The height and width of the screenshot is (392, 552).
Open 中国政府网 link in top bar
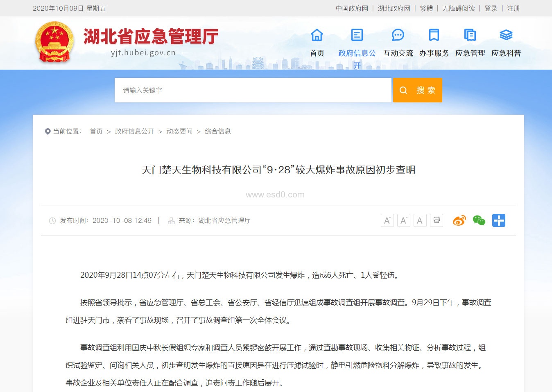(352, 9)
